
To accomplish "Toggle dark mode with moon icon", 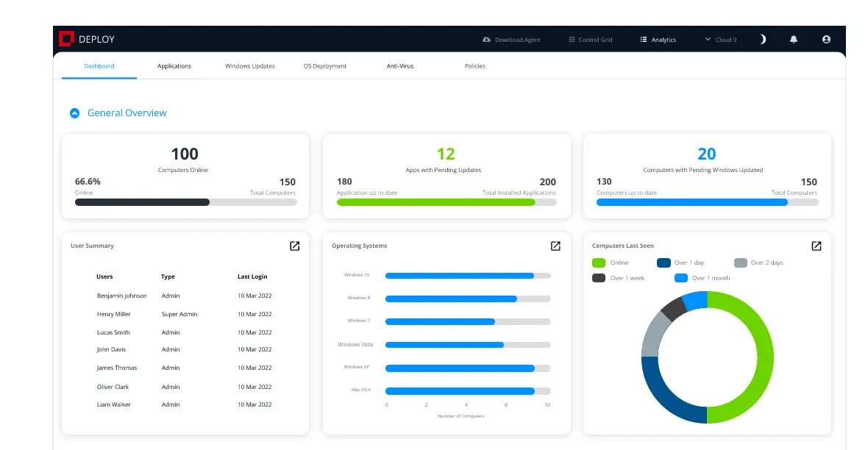I will tap(763, 40).
